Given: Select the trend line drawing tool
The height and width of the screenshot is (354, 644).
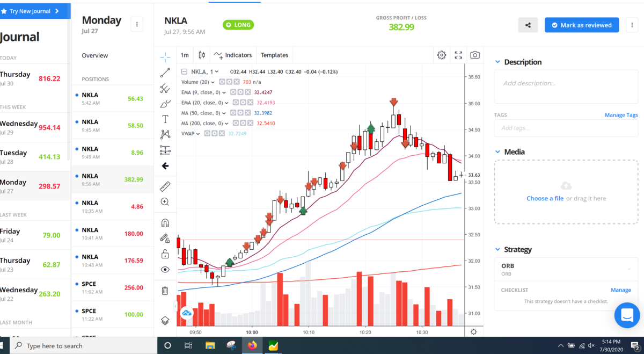Looking at the screenshot, I should (x=165, y=73).
